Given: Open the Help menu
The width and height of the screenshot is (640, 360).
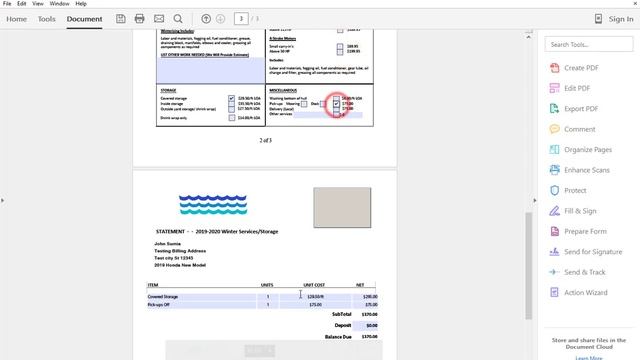Looking at the screenshot, I should 81,4.
